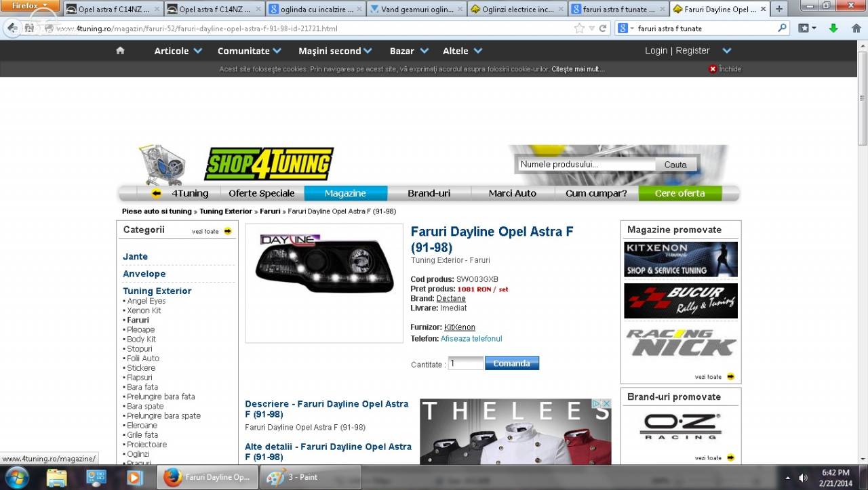Close the ad with its X icon

(x=606, y=403)
